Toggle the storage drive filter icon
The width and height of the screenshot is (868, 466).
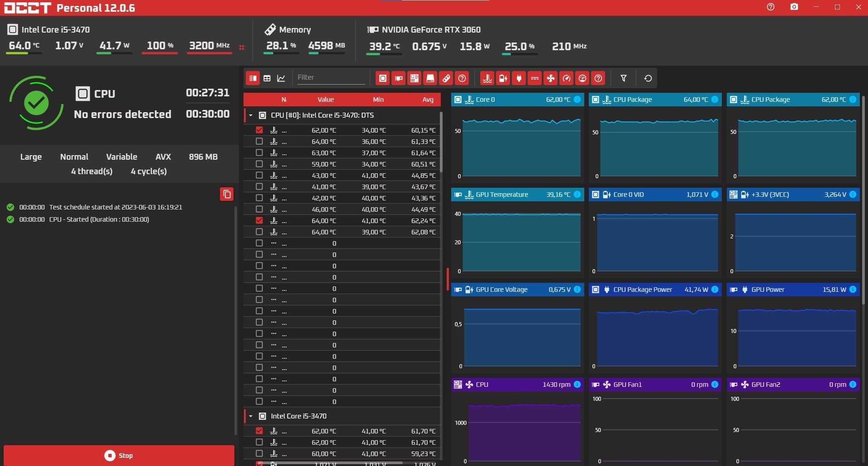click(430, 78)
